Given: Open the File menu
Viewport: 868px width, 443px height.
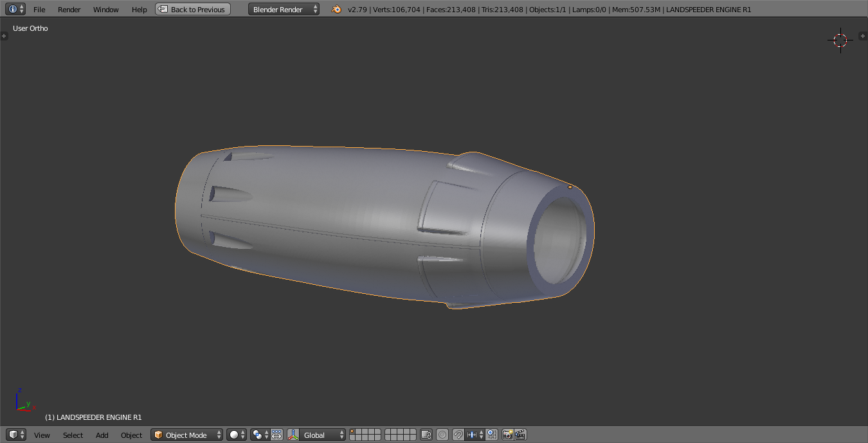Looking at the screenshot, I should [x=39, y=10].
